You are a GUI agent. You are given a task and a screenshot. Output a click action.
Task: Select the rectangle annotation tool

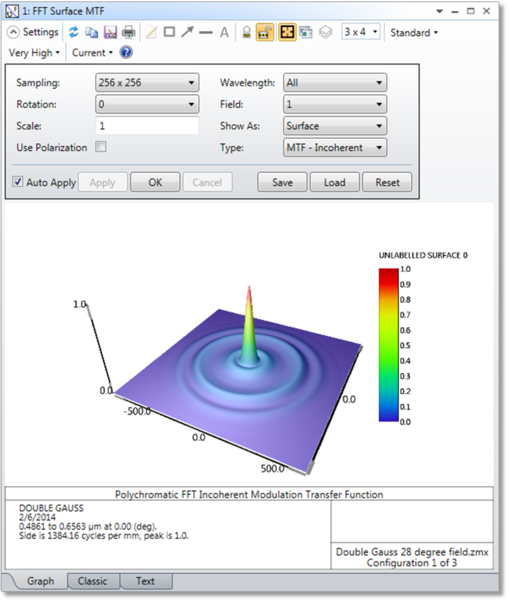coord(169,32)
